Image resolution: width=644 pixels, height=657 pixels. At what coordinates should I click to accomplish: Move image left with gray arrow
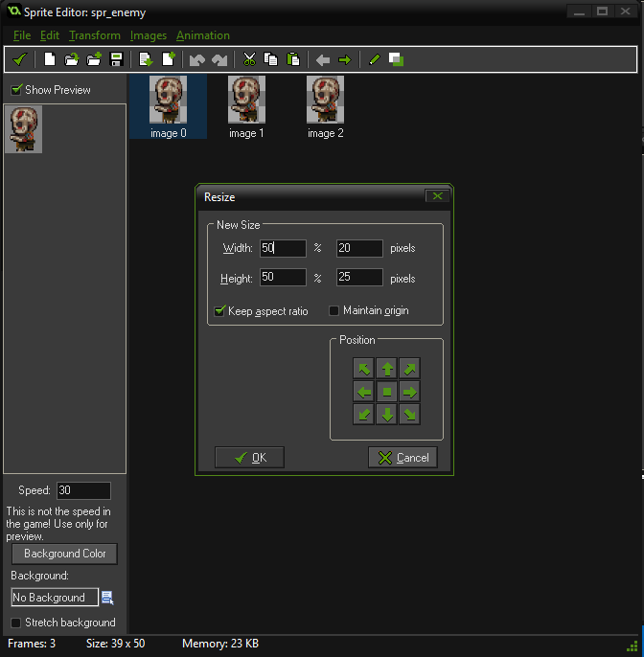322,60
